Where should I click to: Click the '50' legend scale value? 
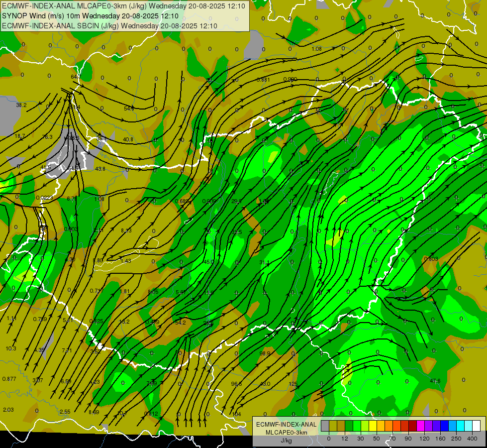(377, 439)
